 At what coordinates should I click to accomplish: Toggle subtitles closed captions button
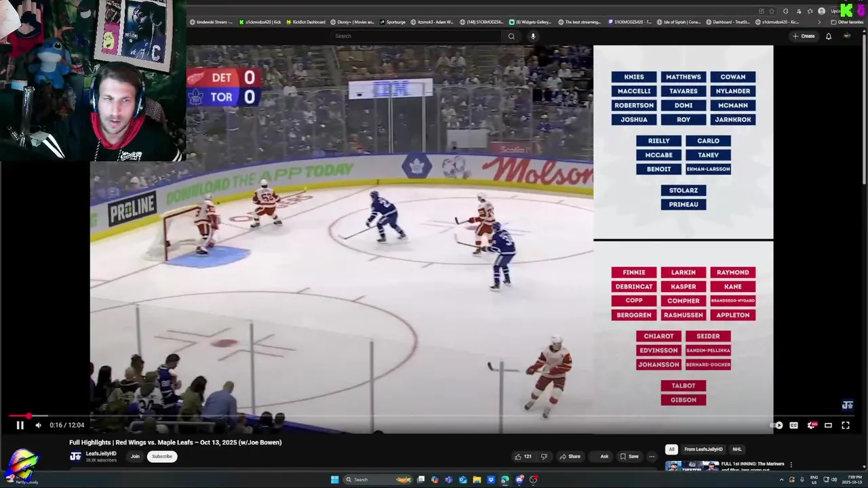[793, 425]
